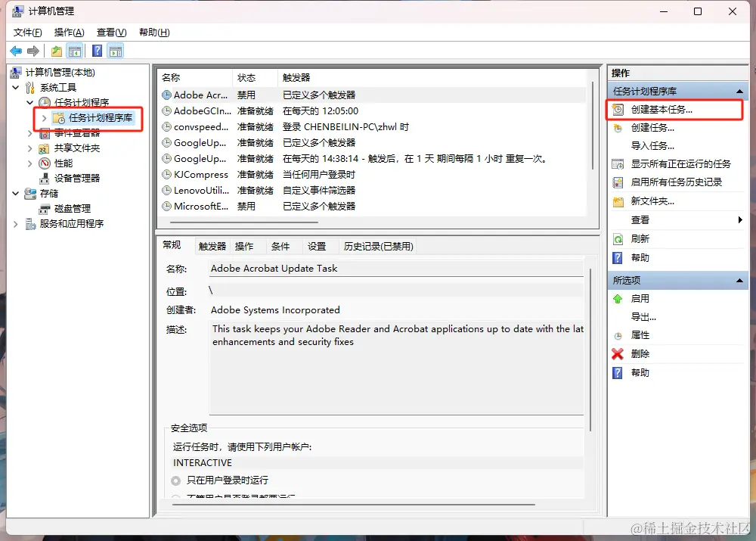
Task: Click the 帮助 icon under 任务计划程序库 actions
Action: 618,258
